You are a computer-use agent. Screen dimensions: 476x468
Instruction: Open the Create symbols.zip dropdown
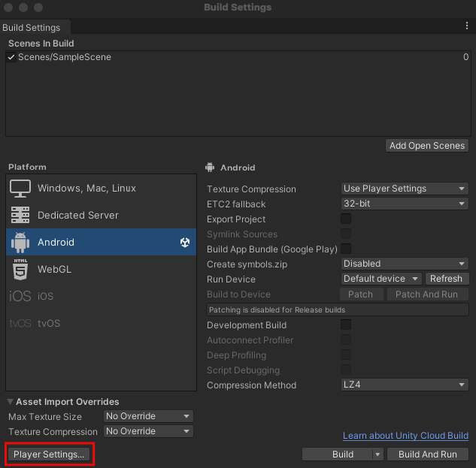[x=405, y=264]
